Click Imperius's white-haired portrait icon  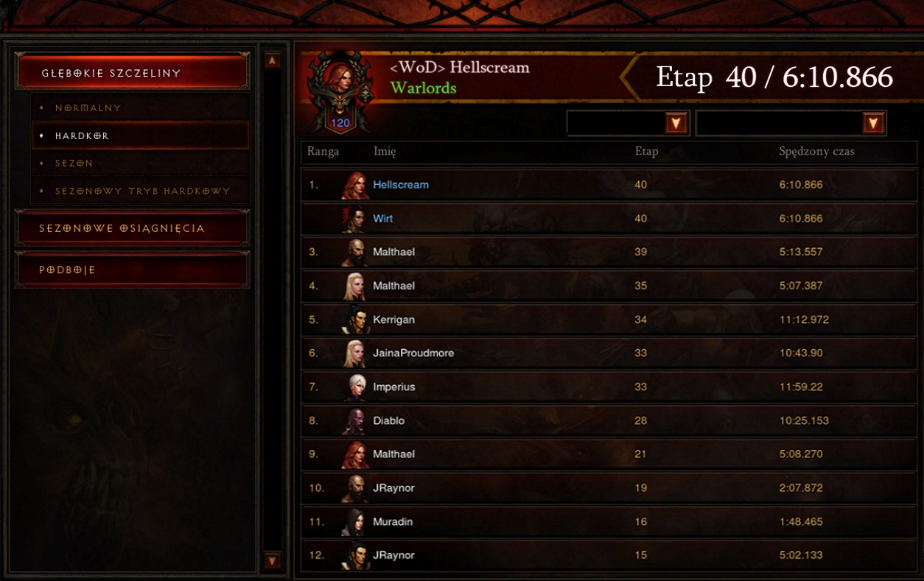coord(355,387)
